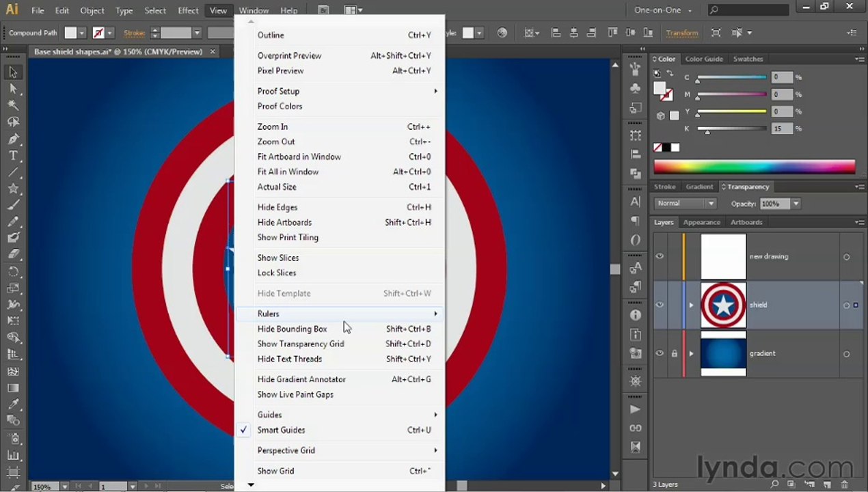The width and height of the screenshot is (868, 492).
Task: Expand the shield layer contents
Action: (x=691, y=305)
